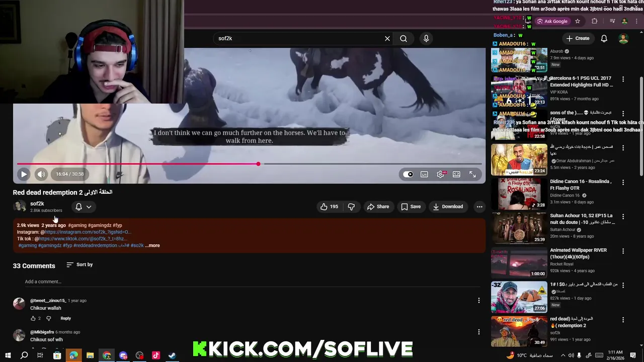
Task: Like the 'Chikour wallah' comment
Action: 33,318
